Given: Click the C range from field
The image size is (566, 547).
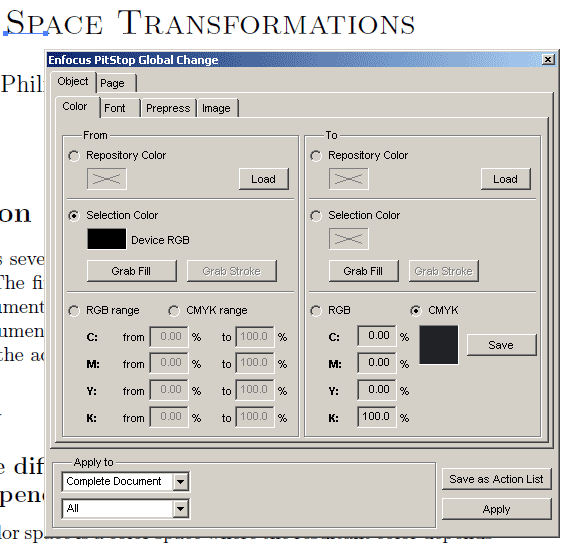Looking at the screenshot, I should (x=169, y=337).
